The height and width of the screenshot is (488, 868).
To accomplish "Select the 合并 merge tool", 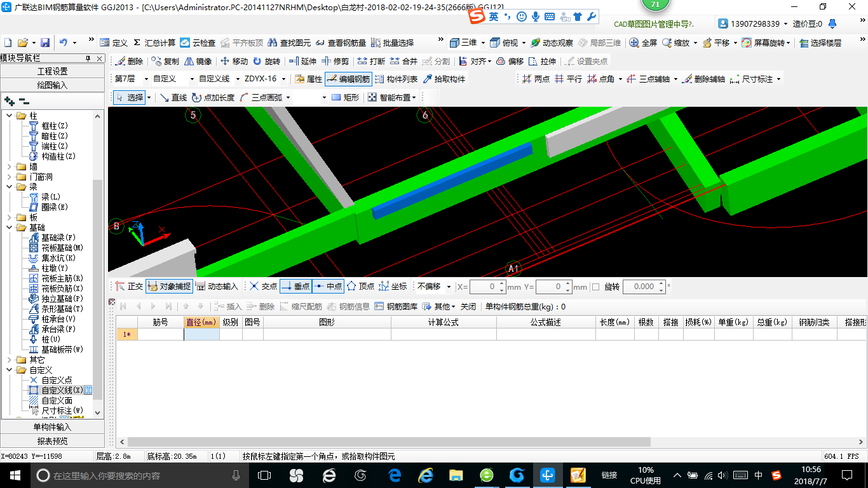I will (403, 61).
